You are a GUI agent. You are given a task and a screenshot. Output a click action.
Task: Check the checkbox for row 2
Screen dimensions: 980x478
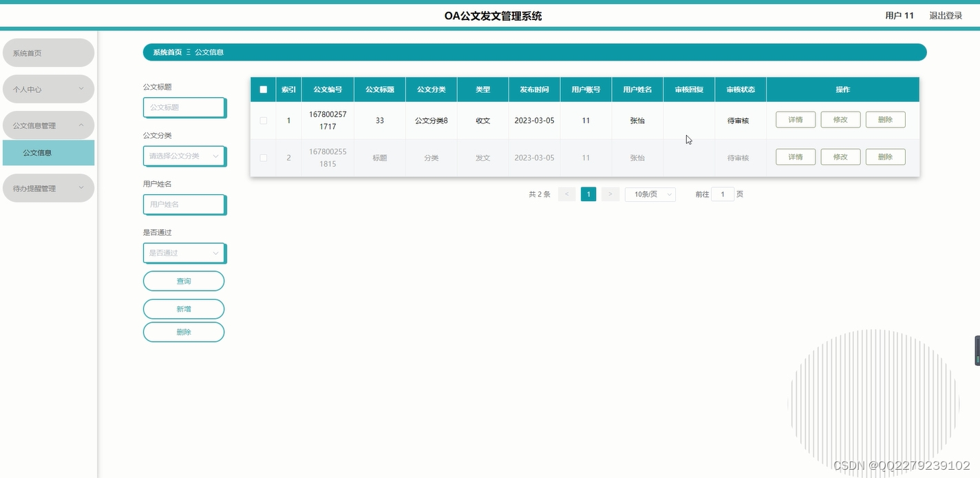click(262, 157)
